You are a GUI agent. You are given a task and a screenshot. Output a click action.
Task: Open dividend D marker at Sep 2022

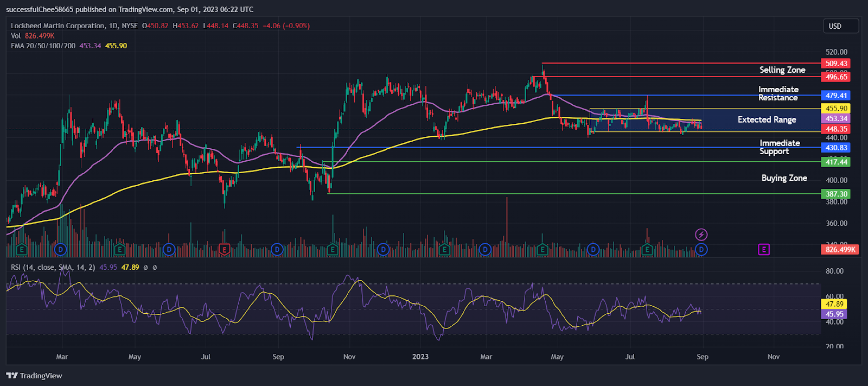pos(277,250)
